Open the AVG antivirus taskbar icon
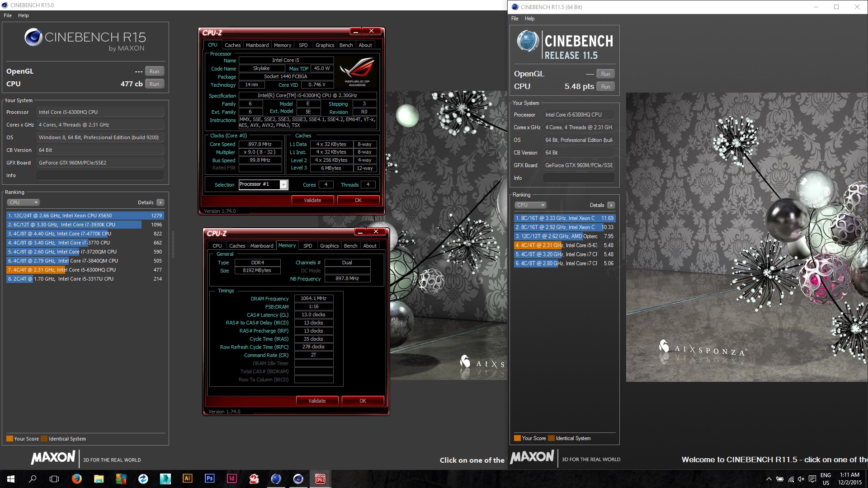Viewport: 868px width, 488px height. point(121,479)
